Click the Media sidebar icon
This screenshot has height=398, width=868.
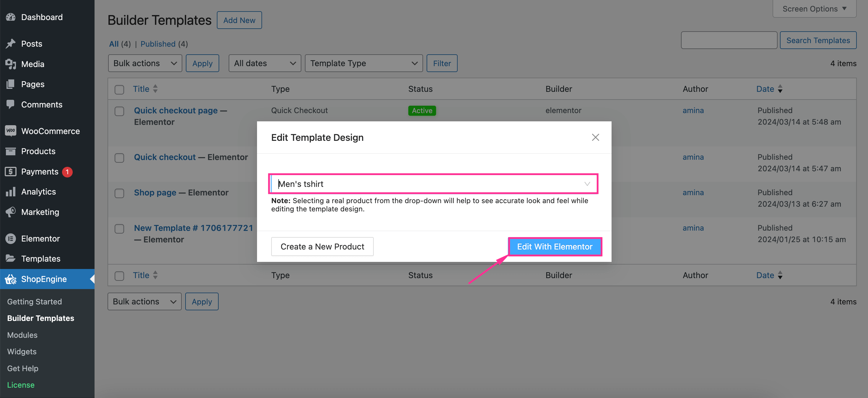11,63
